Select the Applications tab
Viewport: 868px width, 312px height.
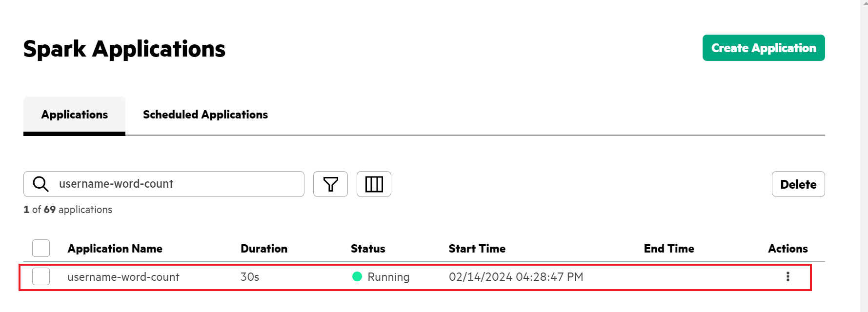(75, 115)
